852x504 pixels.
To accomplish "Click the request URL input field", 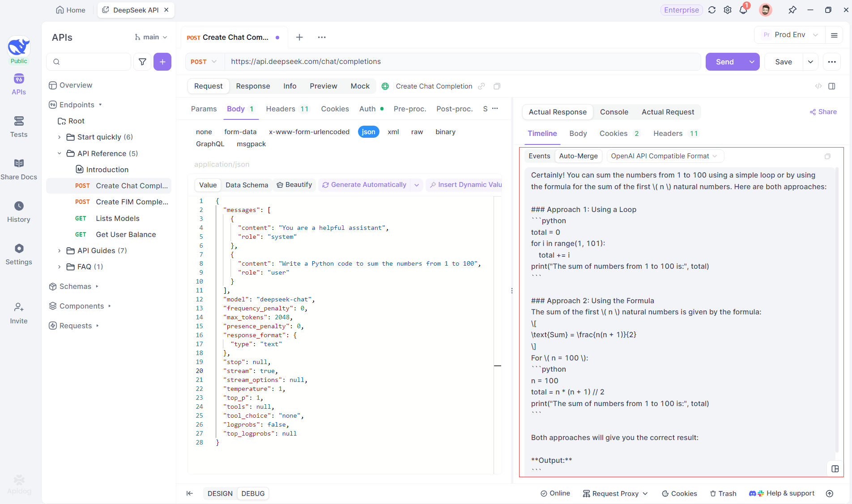I will pos(463,62).
